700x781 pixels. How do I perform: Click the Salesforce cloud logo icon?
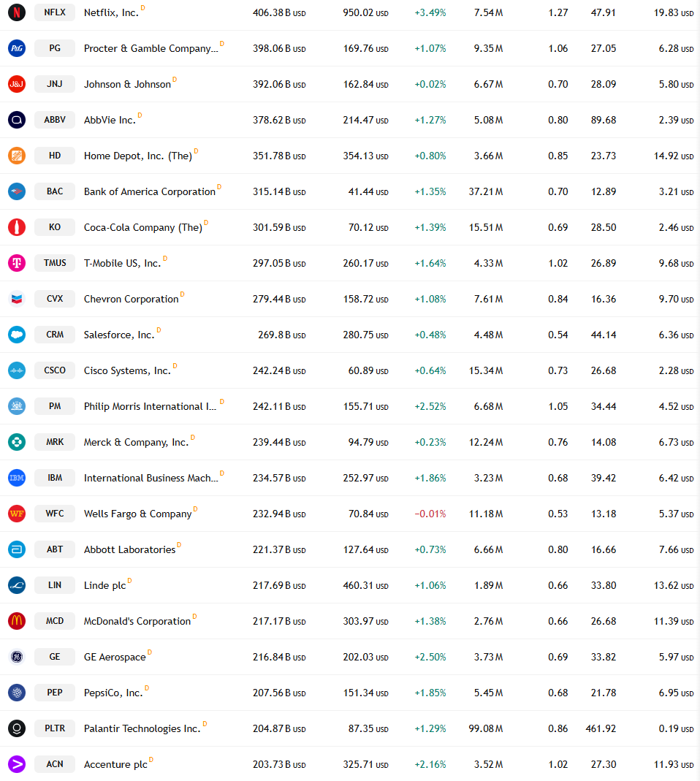[x=17, y=335]
